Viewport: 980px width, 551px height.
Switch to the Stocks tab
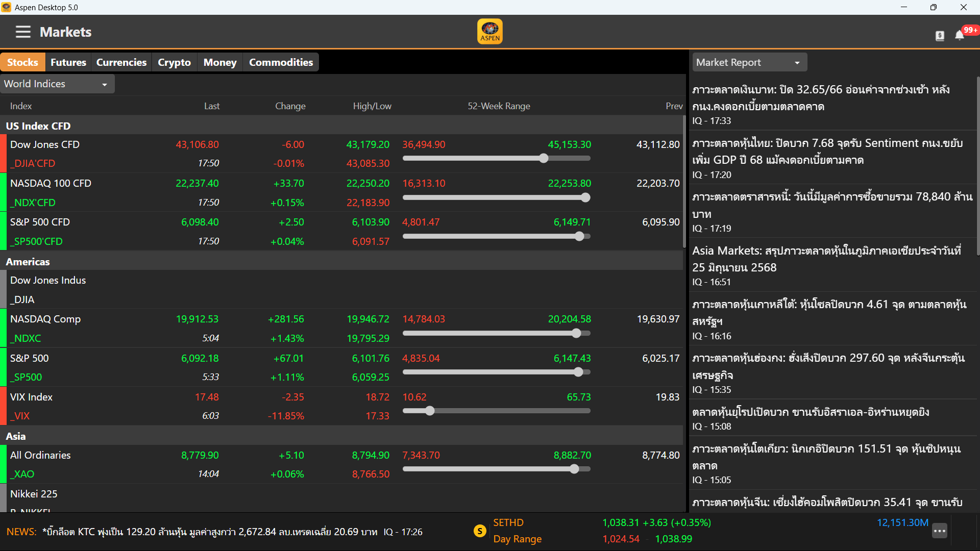click(x=22, y=62)
